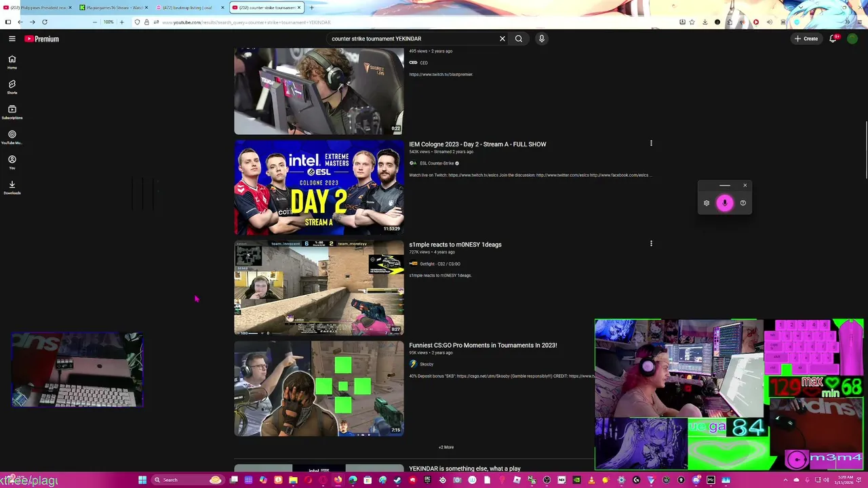Viewport: 868px width, 488px height.
Task: Zoom out with the minus button
Action: pyautogui.click(x=95, y=22)
